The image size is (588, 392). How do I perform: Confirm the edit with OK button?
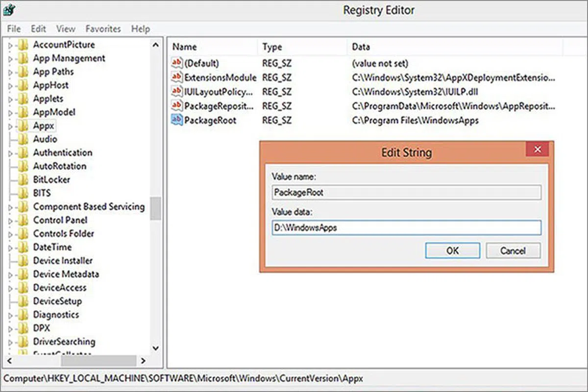[452, 251]
